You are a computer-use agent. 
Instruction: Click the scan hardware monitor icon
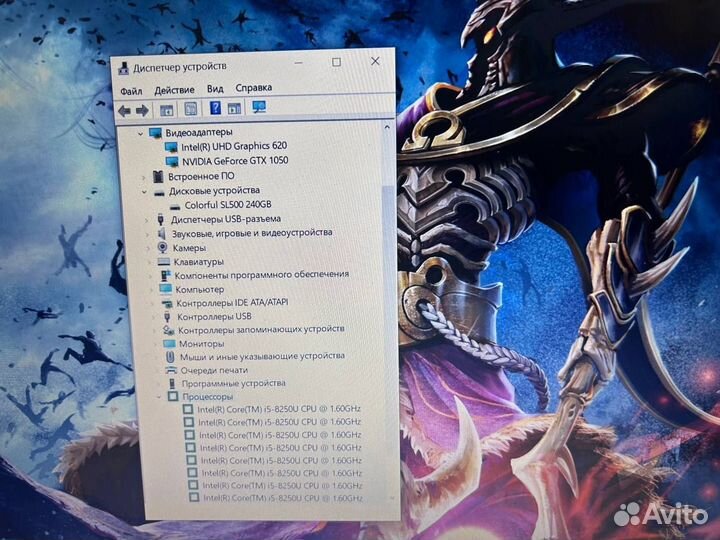click(x=259, y=107)
